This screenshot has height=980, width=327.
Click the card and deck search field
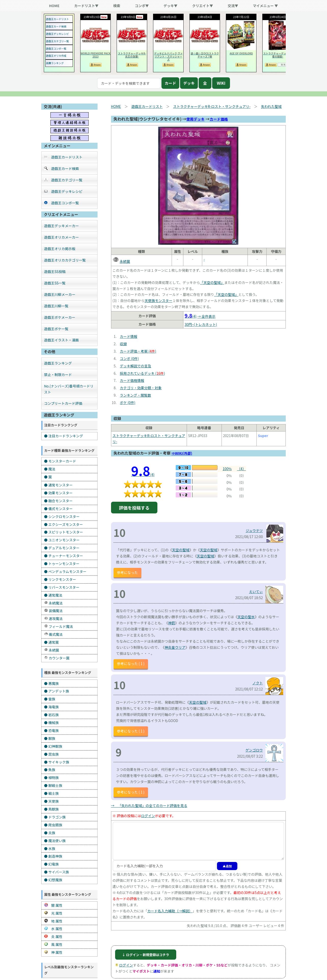tap(129, 83)
